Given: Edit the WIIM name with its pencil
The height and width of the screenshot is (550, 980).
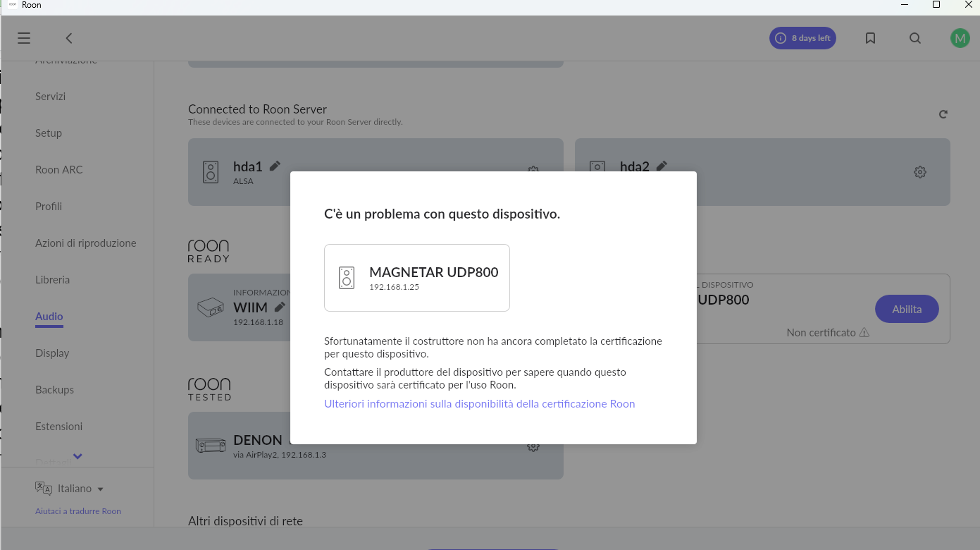Looking at the screenshot, I should 280,307.
